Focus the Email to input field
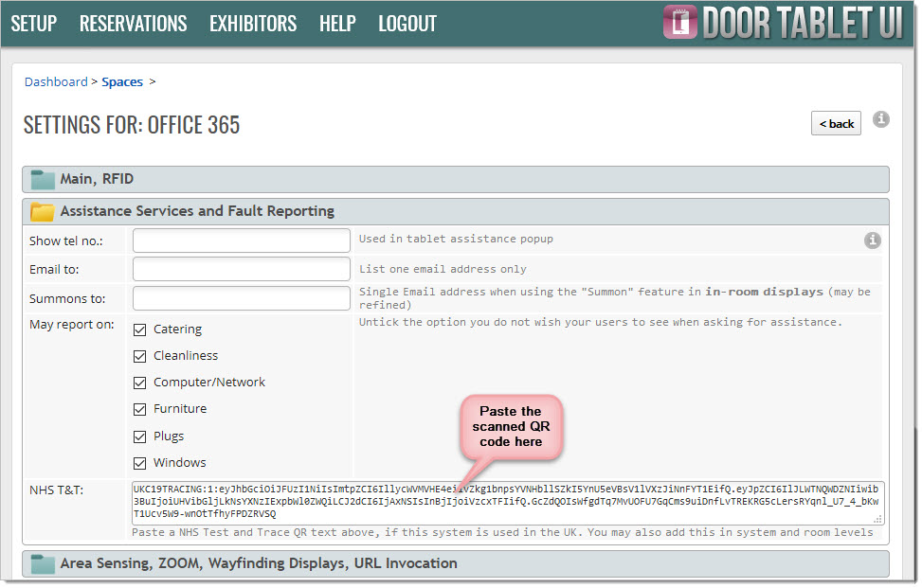 [x=241, y=269]
